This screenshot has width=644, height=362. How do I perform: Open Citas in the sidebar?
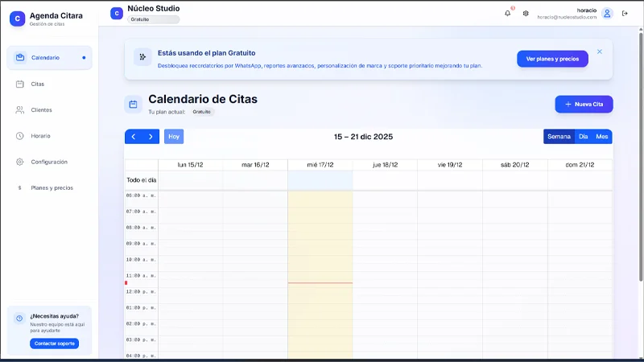[x=49, y=84]
